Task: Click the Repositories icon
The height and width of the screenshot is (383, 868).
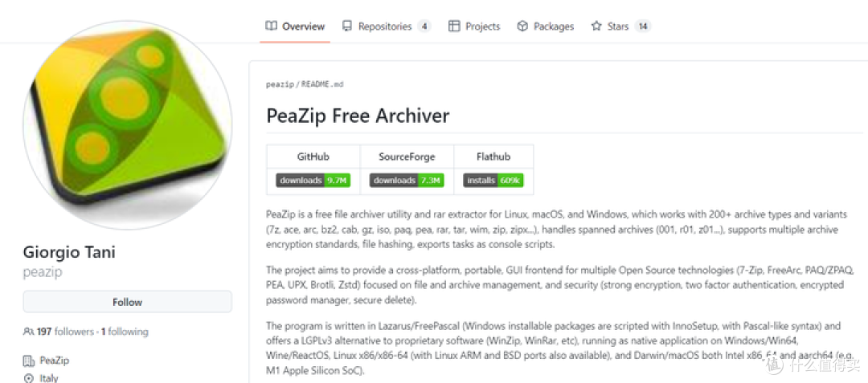Action: [347, 26]
